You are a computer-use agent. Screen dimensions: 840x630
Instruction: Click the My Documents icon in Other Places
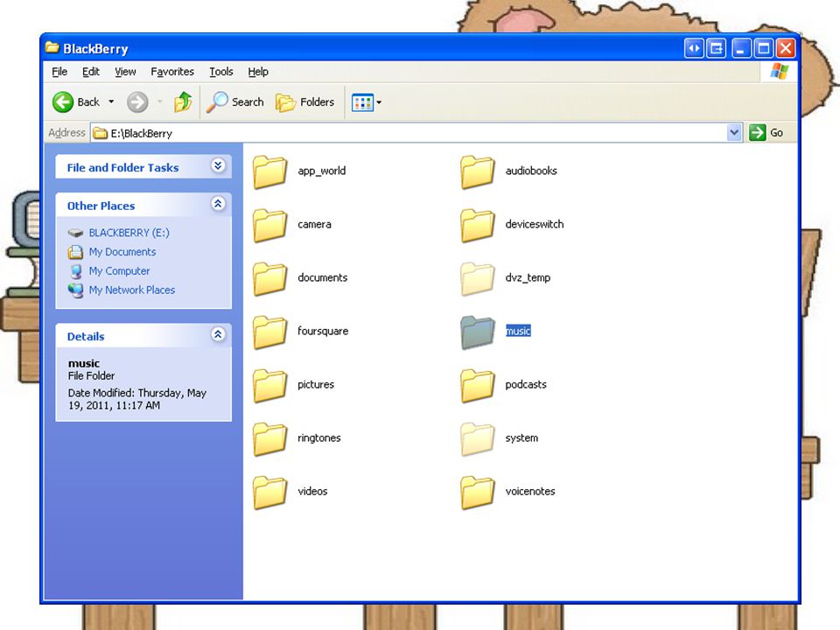point(75,252)
